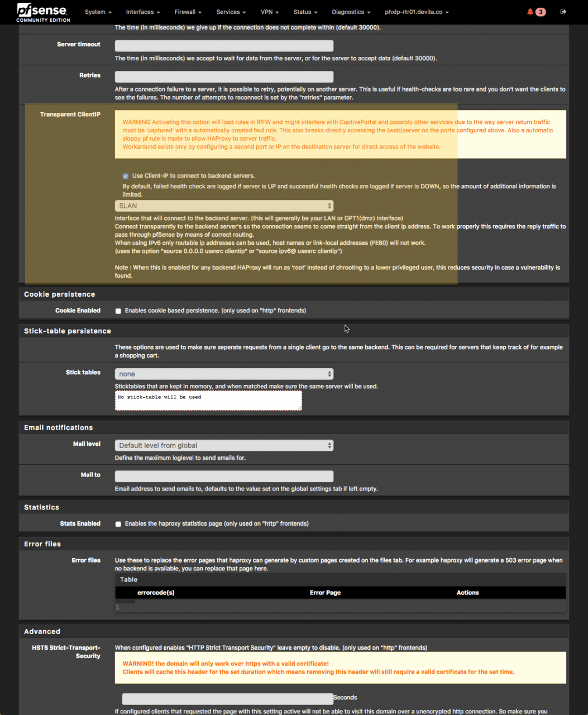Open the SLAN interface dropdown
This screenshot has height=715, width=588.
(x=224, y=206)
